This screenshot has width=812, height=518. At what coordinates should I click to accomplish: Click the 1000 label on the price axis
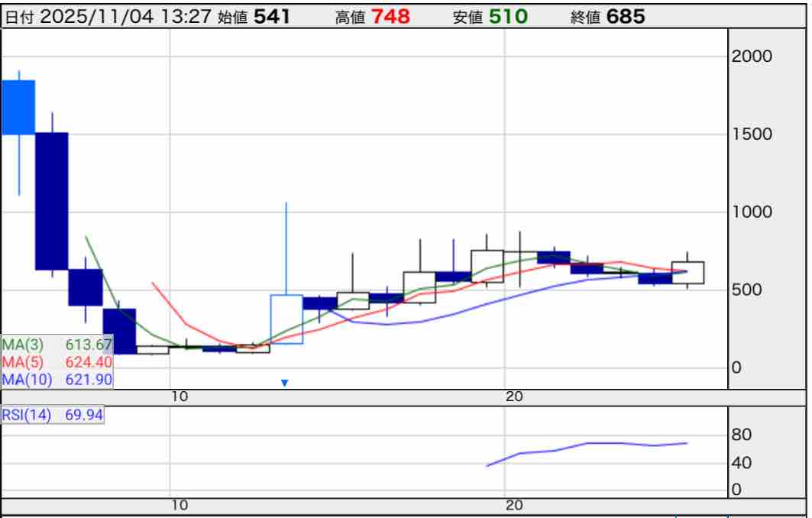[752, 212]
